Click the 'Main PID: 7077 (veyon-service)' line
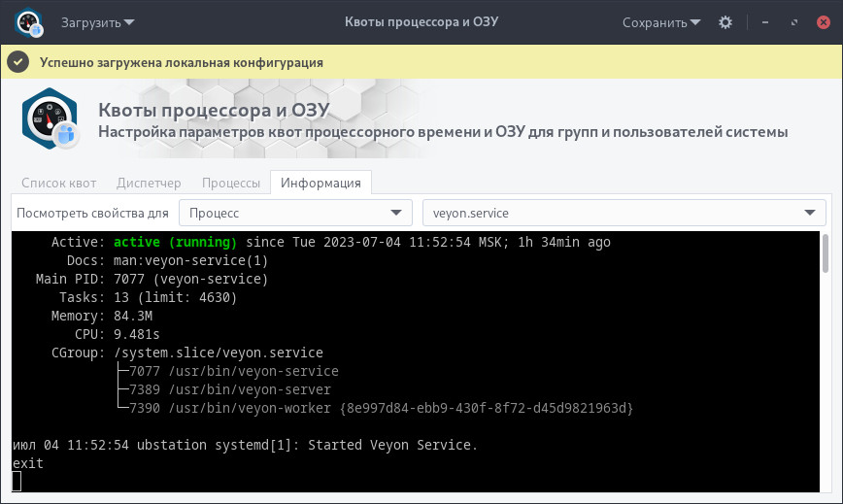 (x=152, y=279)
